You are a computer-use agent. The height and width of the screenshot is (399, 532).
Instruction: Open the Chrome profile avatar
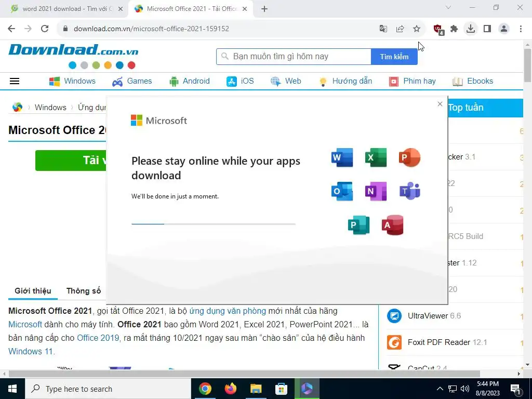click(x=504, y=29)
